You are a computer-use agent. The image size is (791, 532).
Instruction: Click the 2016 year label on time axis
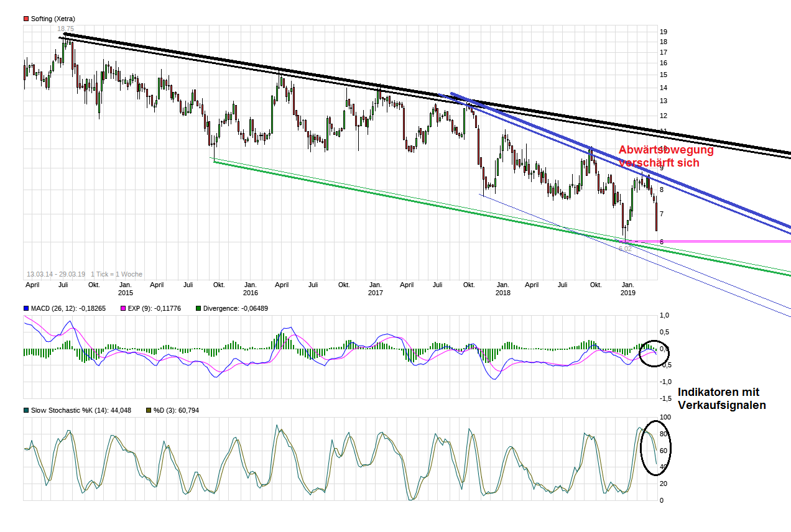(250, 293)
